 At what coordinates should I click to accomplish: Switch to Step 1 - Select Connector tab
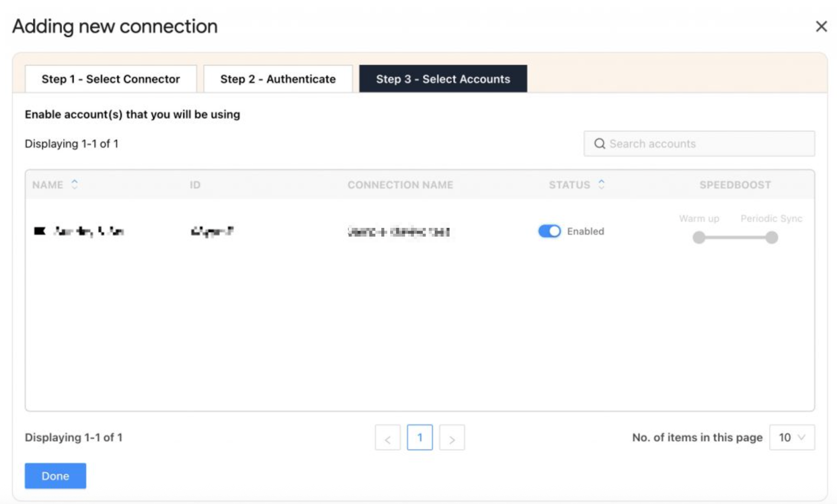(110, 79)
